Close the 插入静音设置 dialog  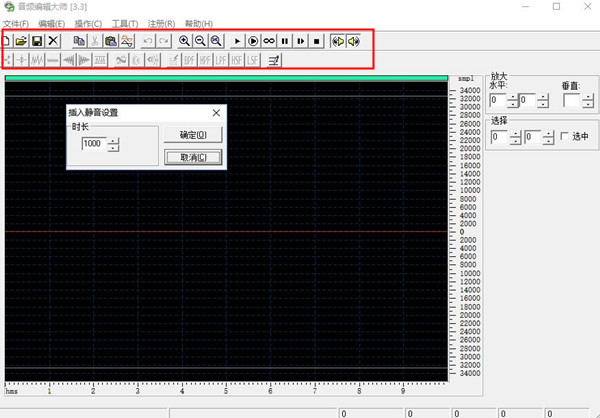216,113
